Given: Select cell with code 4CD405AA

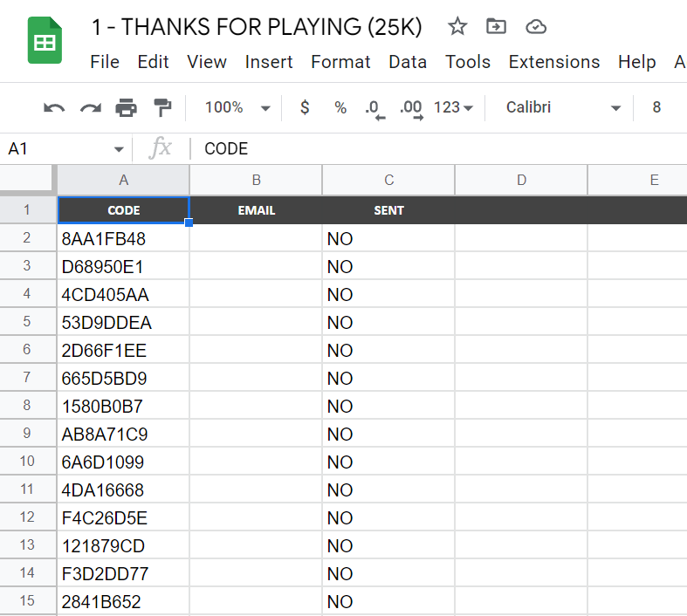Looking at the screenshot, I should coord(124,294).
